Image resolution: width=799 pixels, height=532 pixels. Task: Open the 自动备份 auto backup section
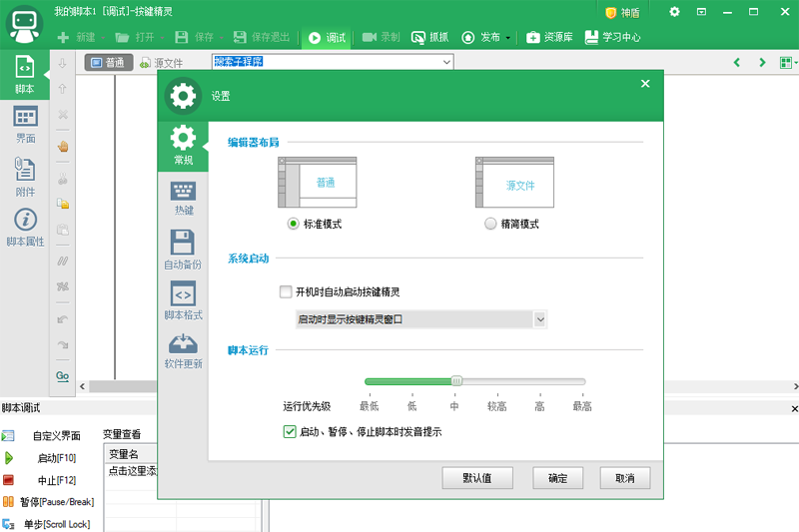coord(183,243)
